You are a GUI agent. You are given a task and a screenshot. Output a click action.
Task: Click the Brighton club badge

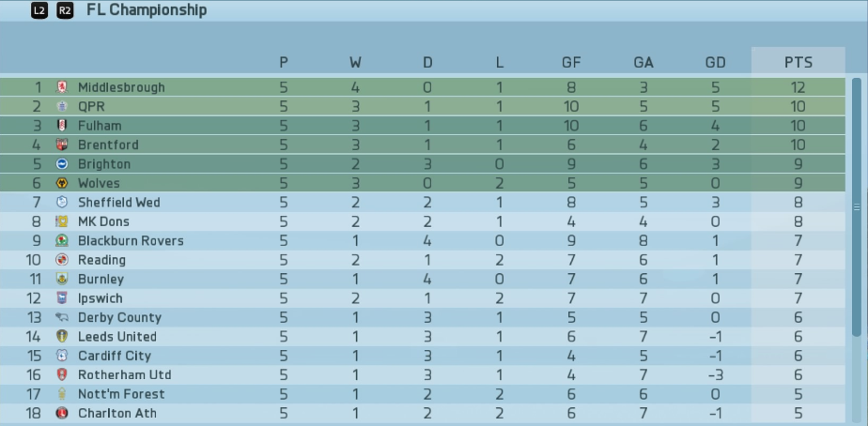[x=62, y=164]
